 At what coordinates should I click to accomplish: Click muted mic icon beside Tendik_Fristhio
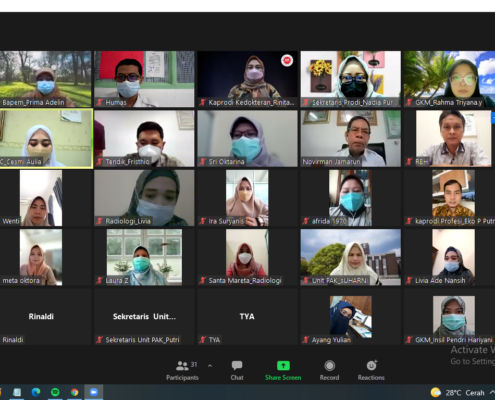coord(99,162)
